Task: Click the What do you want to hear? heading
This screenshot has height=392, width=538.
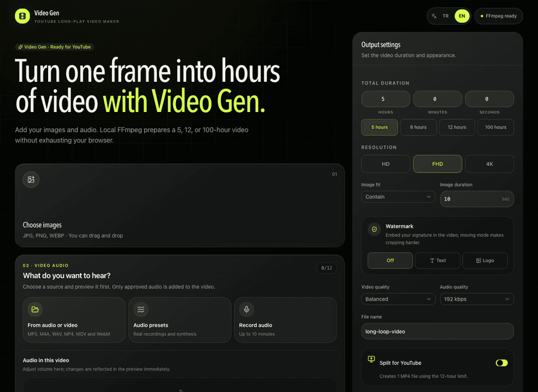Action: click(x=67, y=276)
